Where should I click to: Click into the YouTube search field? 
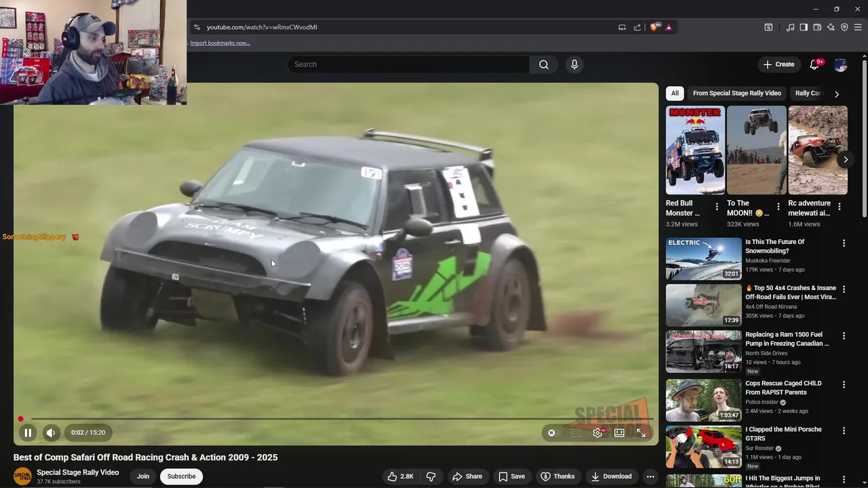408,64
